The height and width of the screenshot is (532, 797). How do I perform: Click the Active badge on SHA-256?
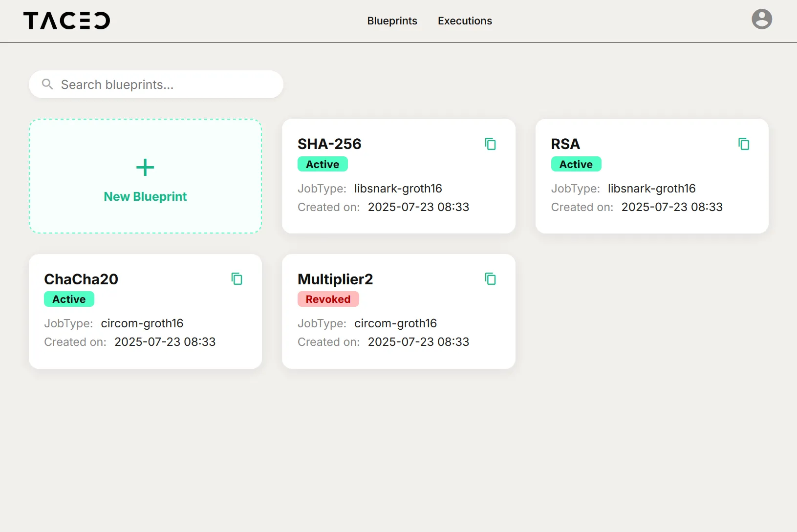pos(323,164)
